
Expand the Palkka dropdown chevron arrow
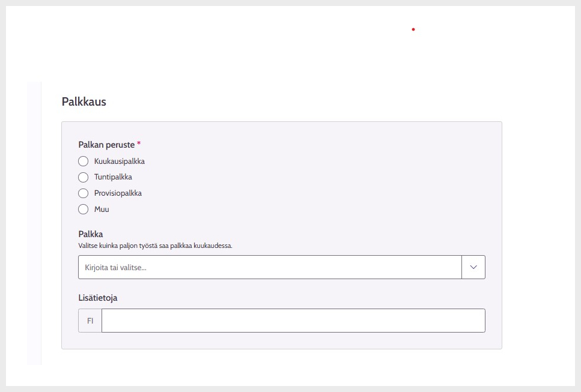click(473, 267)
